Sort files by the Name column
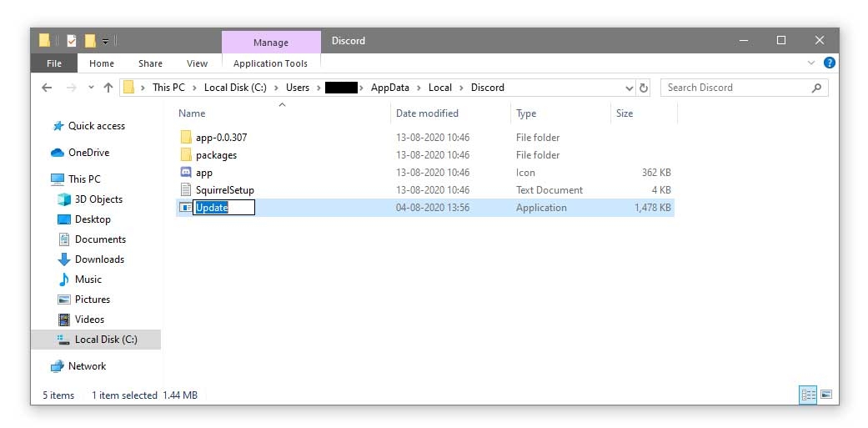Screen dimensions: 868x428 pyautogui.click(x=192, y=113)
